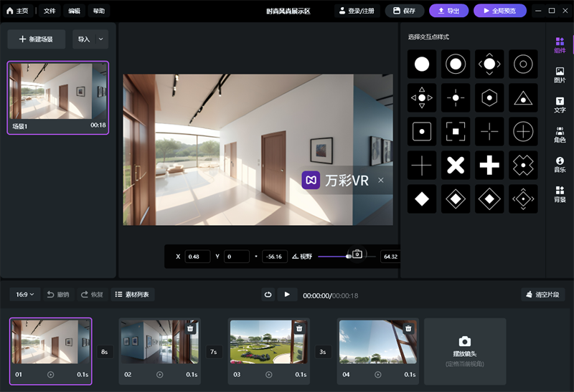Delete clip 02 with trash icon
Screen dimensions: 574x392
[190, 328]
